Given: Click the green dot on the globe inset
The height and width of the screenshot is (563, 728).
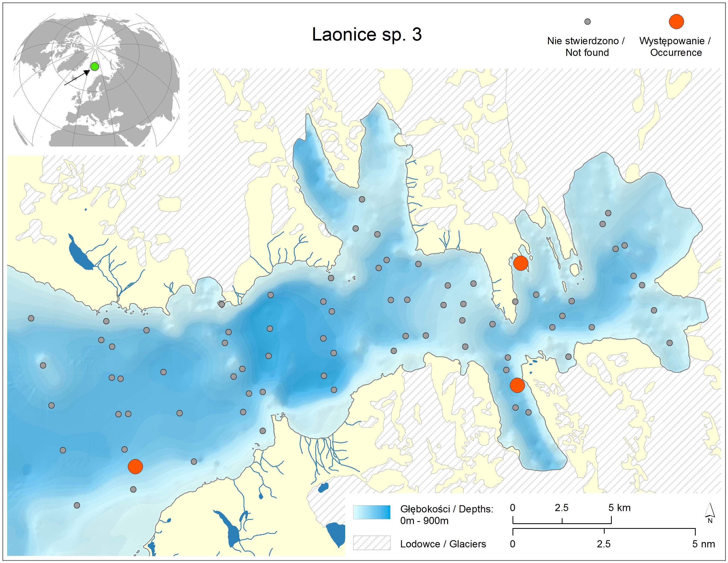Looking at the screenshot, I should (x=95, y=67).
